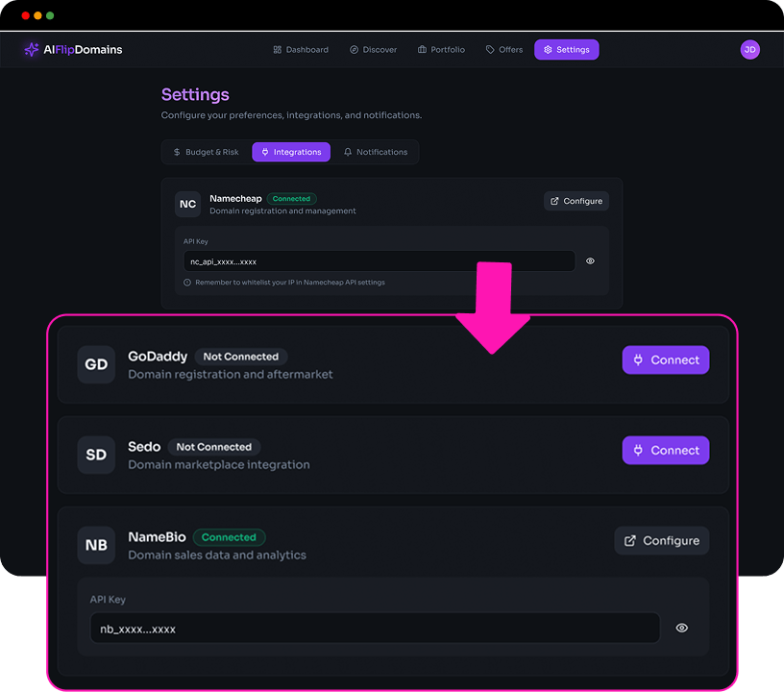Click the NameBio API key field
The image size is (784, 692).
point(375,629)
